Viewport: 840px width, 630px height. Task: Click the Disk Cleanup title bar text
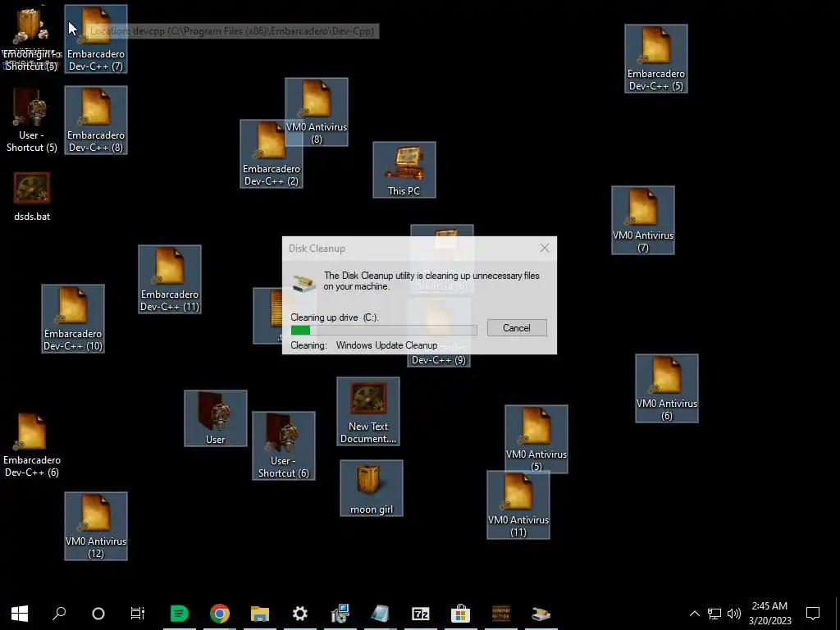(x=317, y=249)
